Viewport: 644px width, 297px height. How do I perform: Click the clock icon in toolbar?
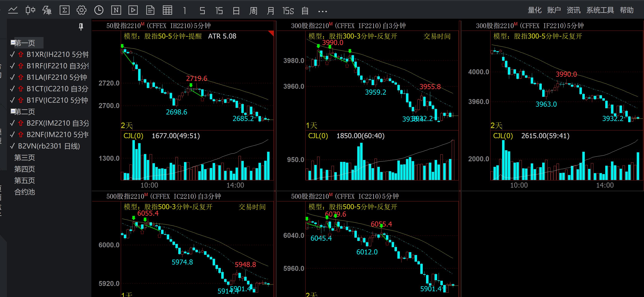[x=99, y=10]
